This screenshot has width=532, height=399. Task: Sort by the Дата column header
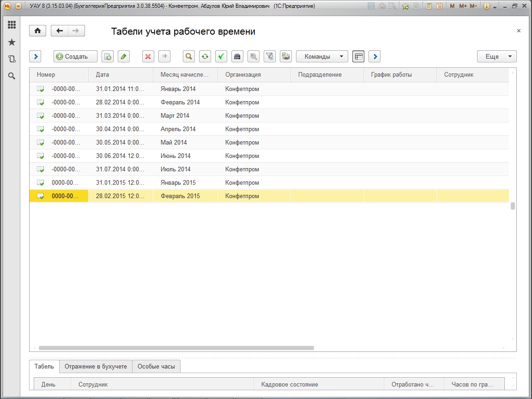click(120, 75)
